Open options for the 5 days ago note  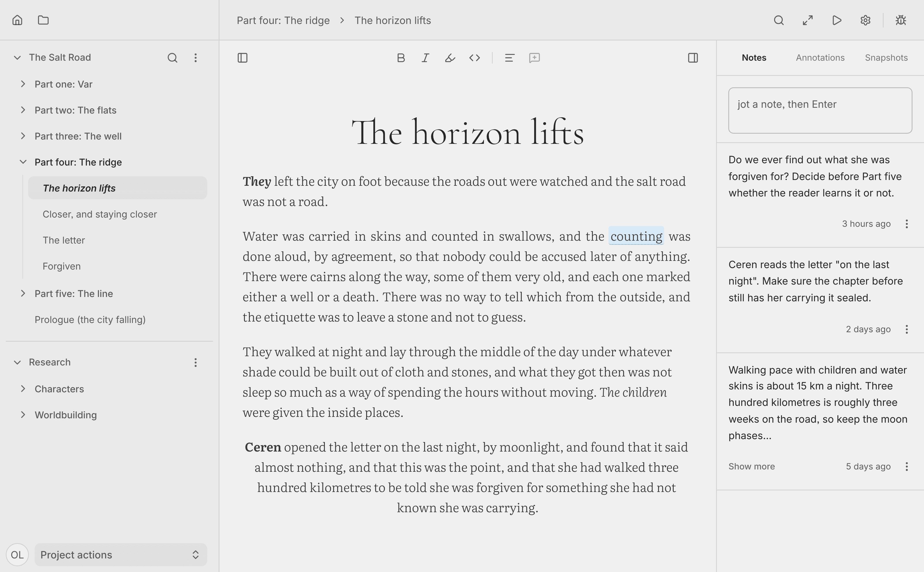click(x=907, y=467)
